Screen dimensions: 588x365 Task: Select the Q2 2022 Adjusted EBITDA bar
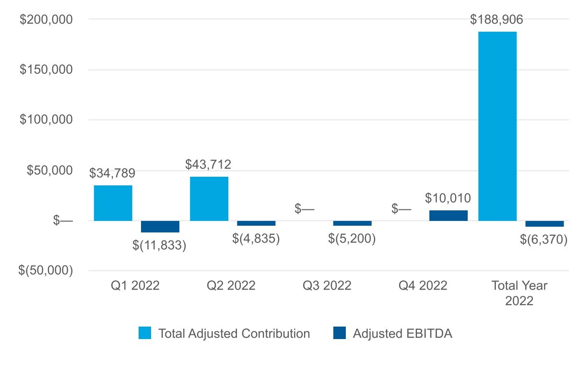pos(256,223)
